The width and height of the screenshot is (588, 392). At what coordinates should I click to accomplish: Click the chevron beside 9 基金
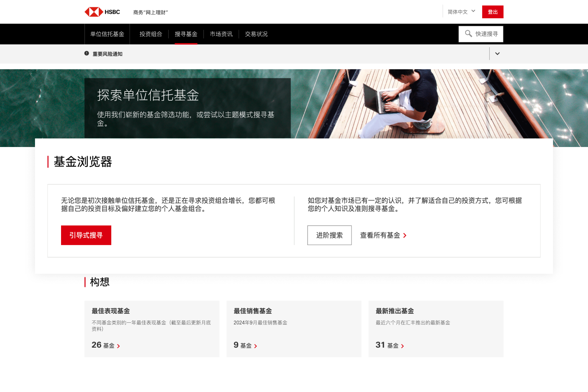(x=256, y=346)
